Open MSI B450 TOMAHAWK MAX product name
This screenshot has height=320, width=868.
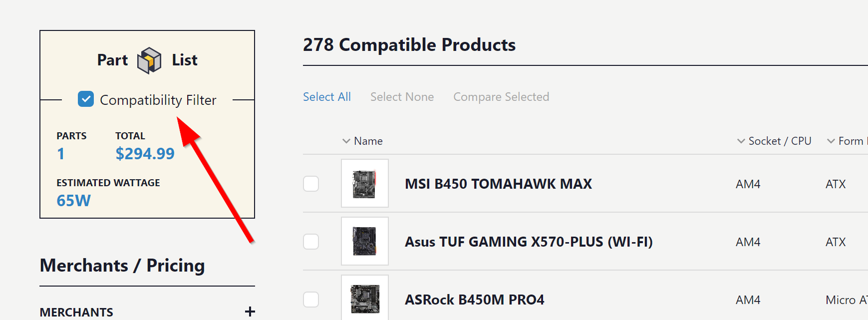498,184
